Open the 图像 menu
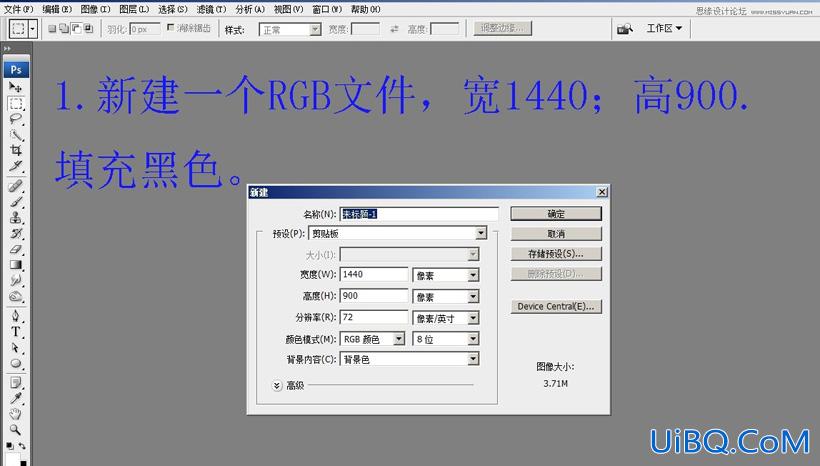This screenshot has width=820, height=466. pyautogui.click(x=95, y=9)
